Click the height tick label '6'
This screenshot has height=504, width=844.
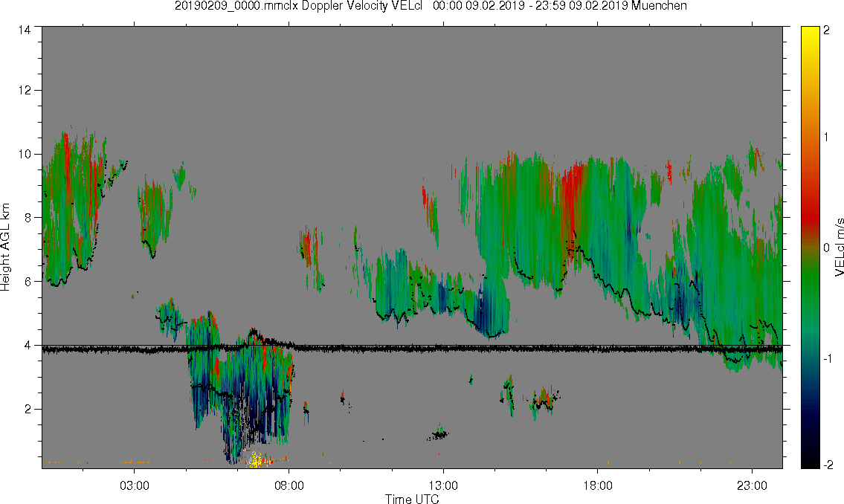(27, 281)
